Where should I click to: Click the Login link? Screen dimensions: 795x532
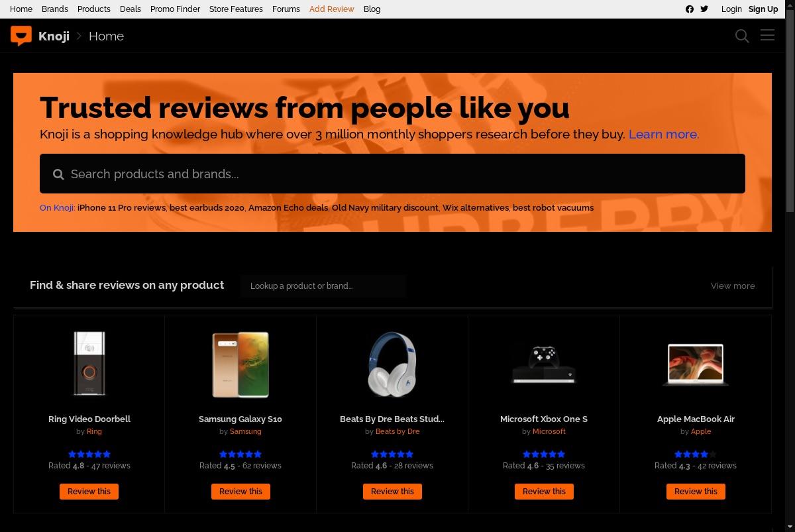tap(731, 9)
